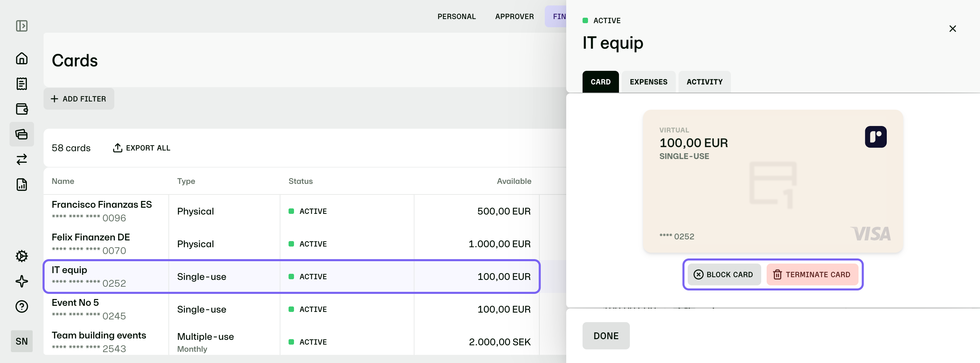
Task: Click the Status column header
Action: [300, 181]
